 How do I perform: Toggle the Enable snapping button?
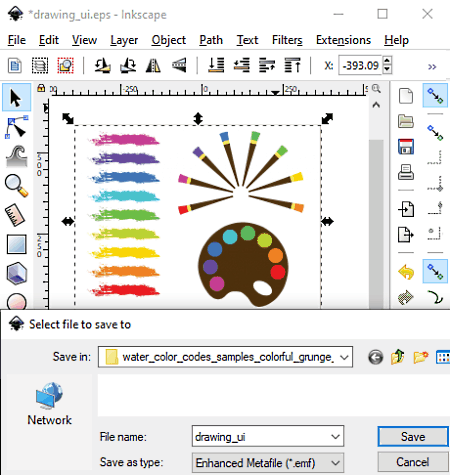(435, 96)
